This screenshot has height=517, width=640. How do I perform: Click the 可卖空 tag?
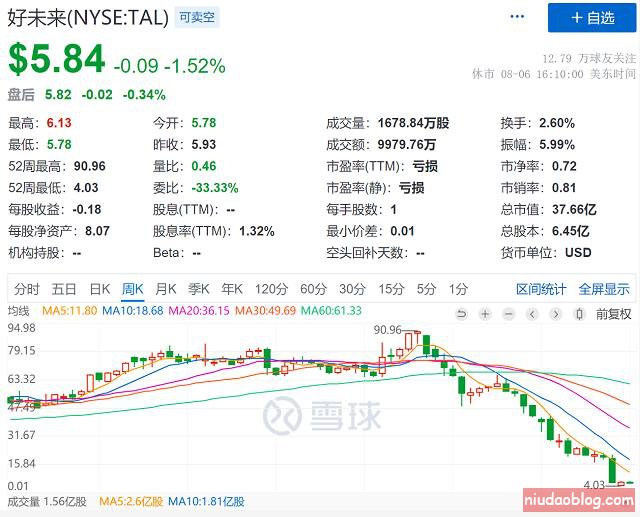point(197,17)
